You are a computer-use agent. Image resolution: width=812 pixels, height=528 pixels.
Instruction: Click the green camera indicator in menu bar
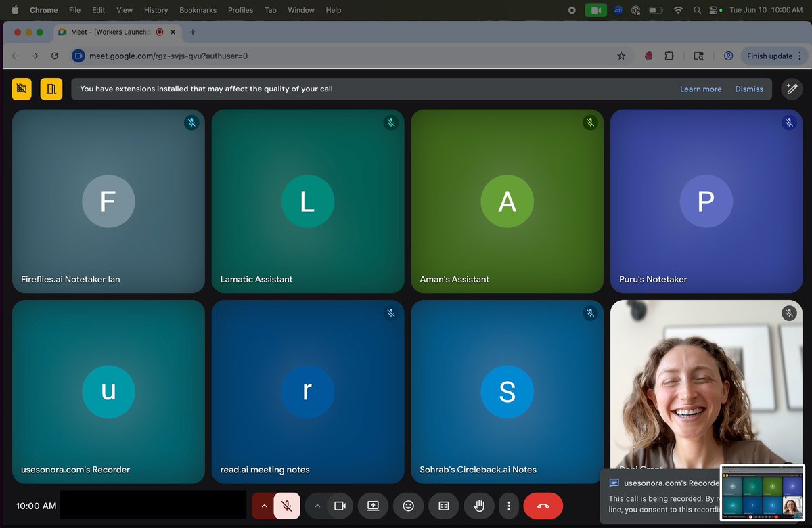click(x=596, y=10)
